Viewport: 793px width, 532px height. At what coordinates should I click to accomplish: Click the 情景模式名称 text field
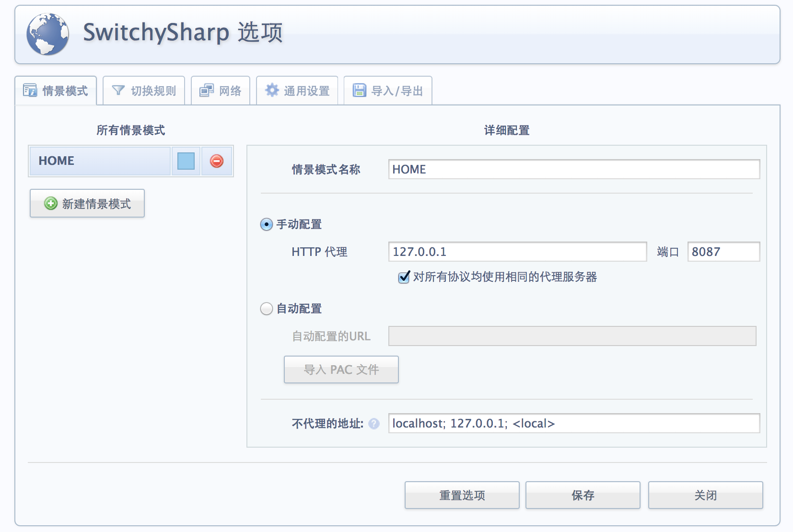coord(573,169)
